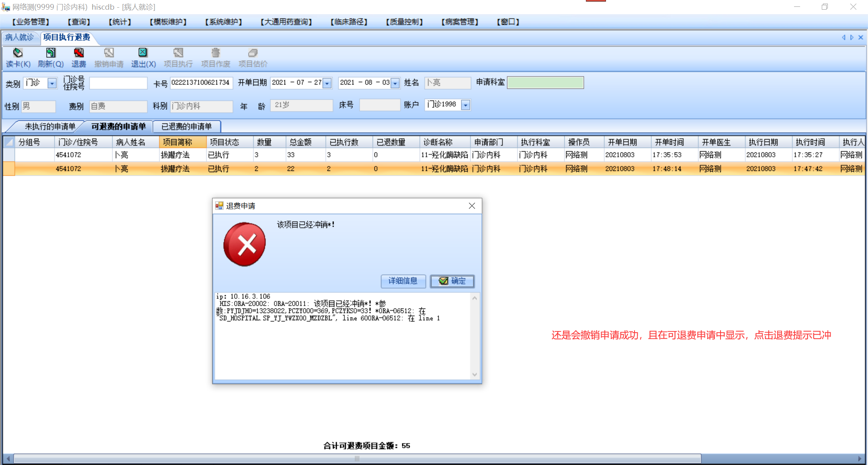
Task: Open the 账户 门诊1998 dropdown
Action: pyautogui.click(x=465, y=105)
